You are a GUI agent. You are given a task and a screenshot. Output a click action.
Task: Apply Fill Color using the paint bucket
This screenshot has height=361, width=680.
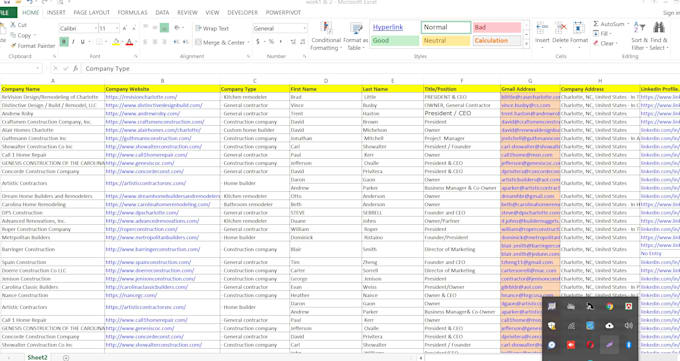115,42
